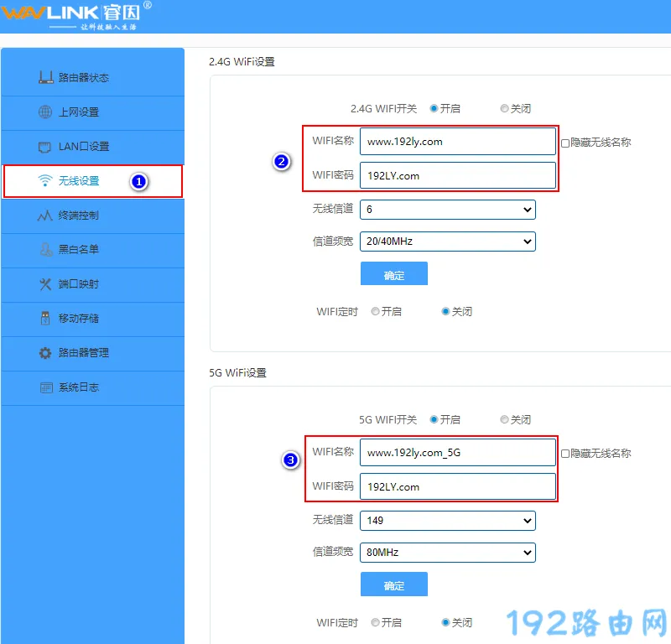This screenshot has width=671, height=644.
Task: Click the terminal control waveform icon
Action: tap(45, 216)
